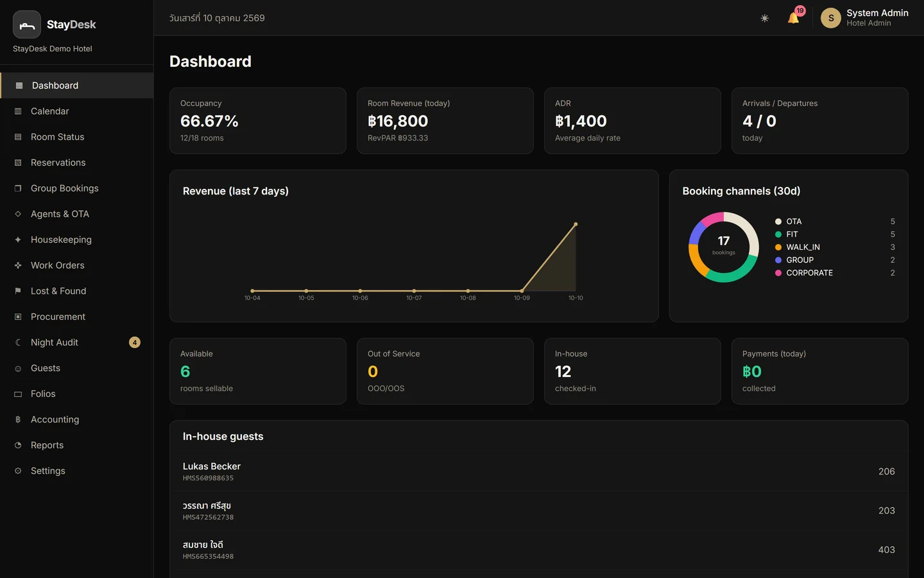Click the ADR value ฿1,400
The height and width of the screenshot is (578, 924).
581,121
